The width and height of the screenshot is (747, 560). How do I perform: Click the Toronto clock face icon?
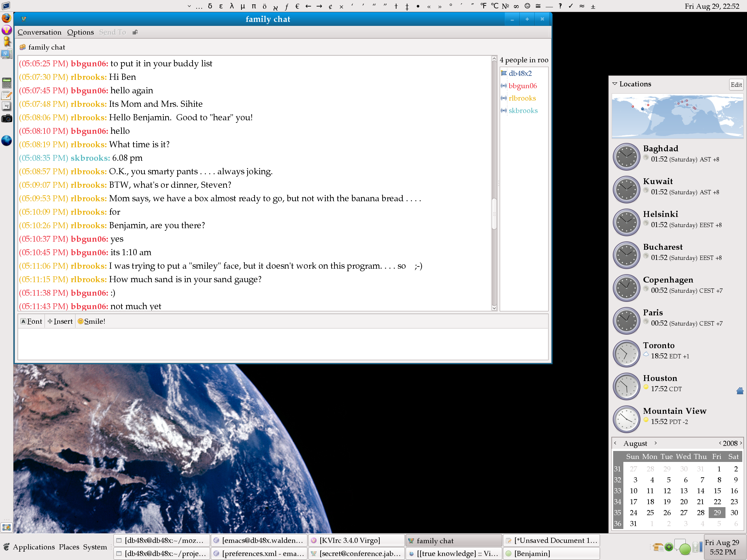627,354
